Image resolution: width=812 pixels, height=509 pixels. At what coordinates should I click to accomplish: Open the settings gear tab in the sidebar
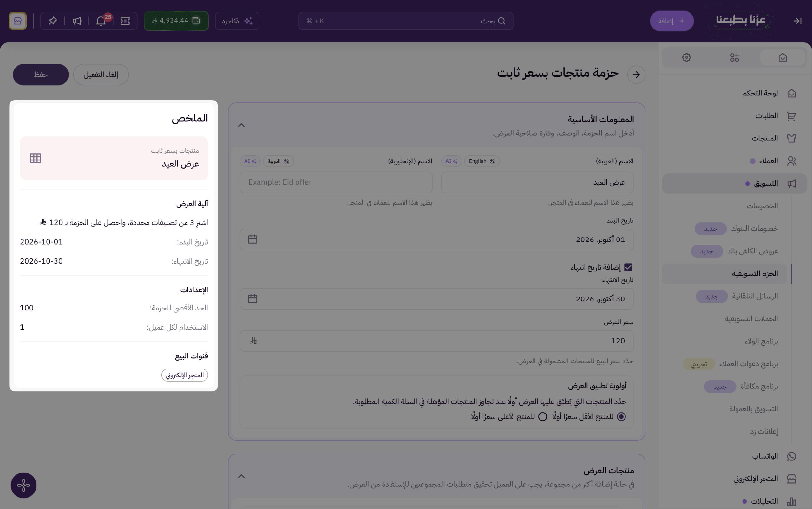pyautogui.click(x=686, y=58)
